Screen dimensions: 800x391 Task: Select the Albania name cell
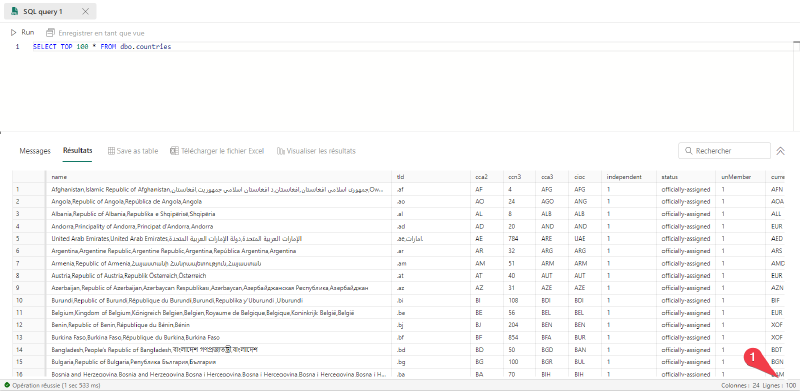click(218, 214)
